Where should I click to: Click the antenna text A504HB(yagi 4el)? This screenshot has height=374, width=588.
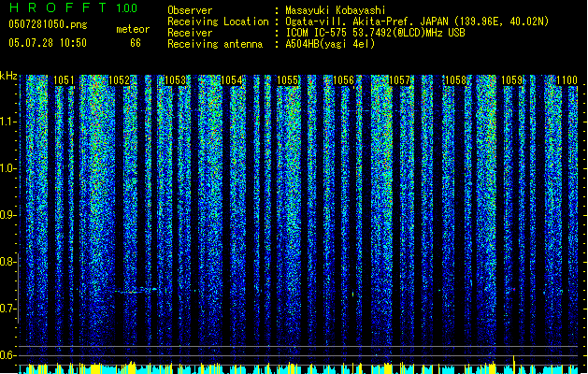pos(330,44)
